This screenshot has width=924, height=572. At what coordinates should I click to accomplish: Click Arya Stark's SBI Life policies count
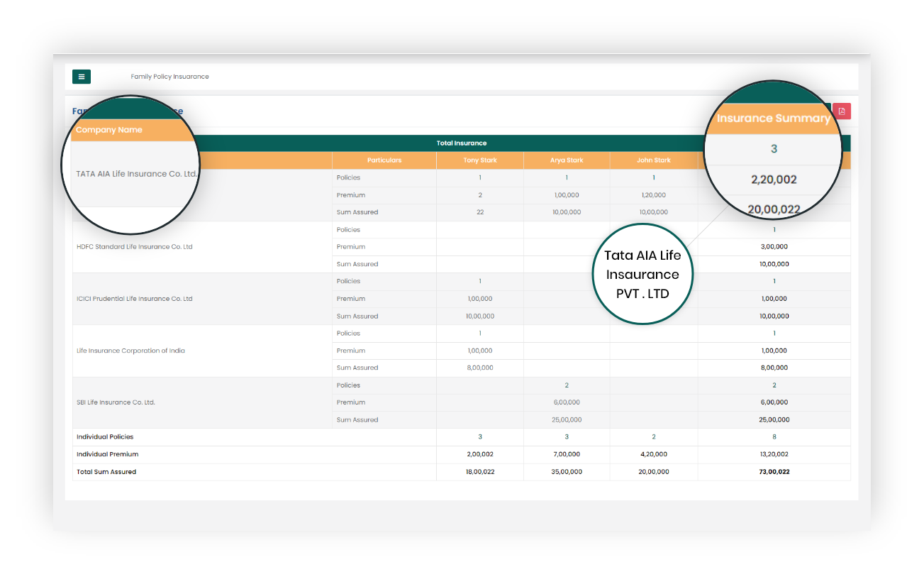pyautogui.click(x=567, y=385)
